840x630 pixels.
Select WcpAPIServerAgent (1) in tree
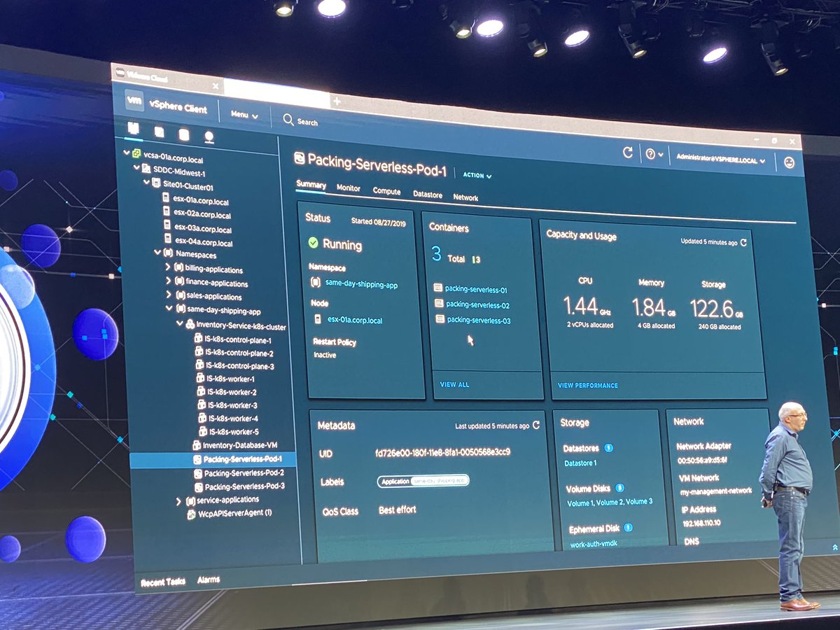tap(229, 513)
